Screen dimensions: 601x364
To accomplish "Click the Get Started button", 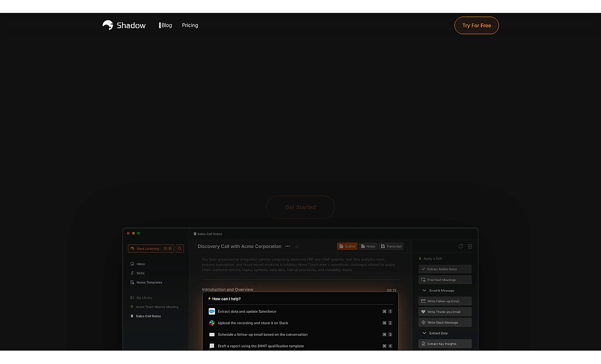I will (x=300, y=207).
